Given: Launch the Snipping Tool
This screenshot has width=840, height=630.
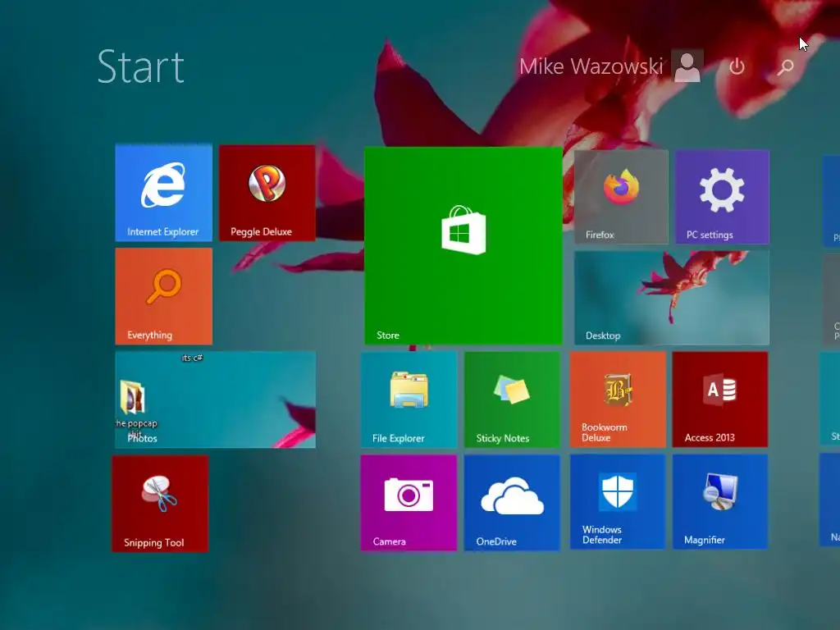Looking at the screenshot, I should pos(160,504).
